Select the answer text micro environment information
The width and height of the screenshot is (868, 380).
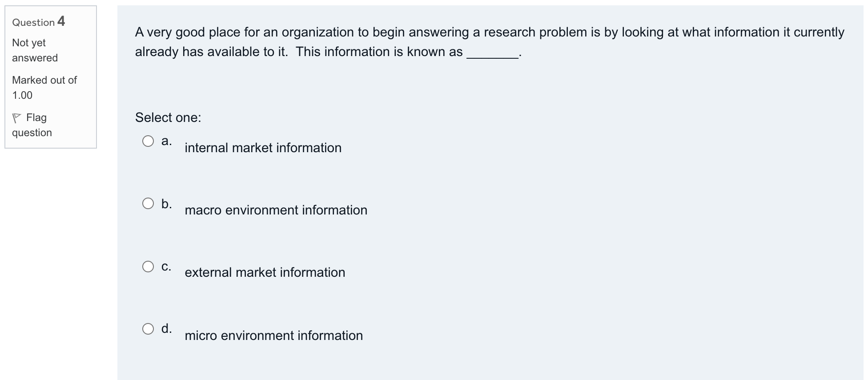273,336
